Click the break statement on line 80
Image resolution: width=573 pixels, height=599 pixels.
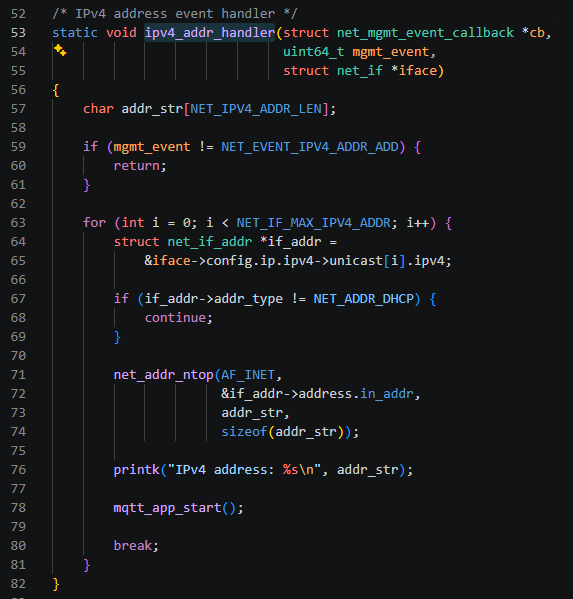pyautogui.click(x=133, y=546)
